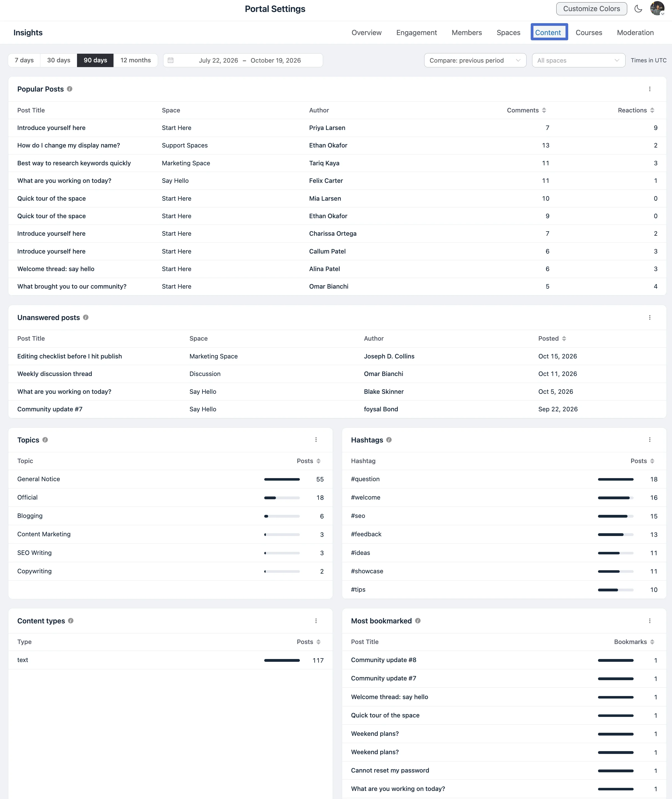Viewport: 672px width, 799px height.
Task: Click the October 19, 2026 end date
Action: click(x=275, y=60)
